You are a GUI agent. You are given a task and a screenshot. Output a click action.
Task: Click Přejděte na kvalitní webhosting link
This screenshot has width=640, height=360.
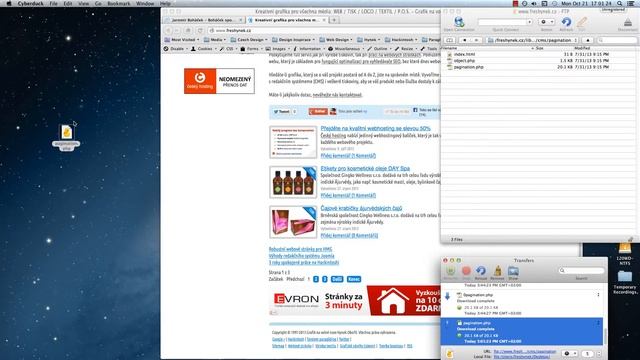click(376, 128)
